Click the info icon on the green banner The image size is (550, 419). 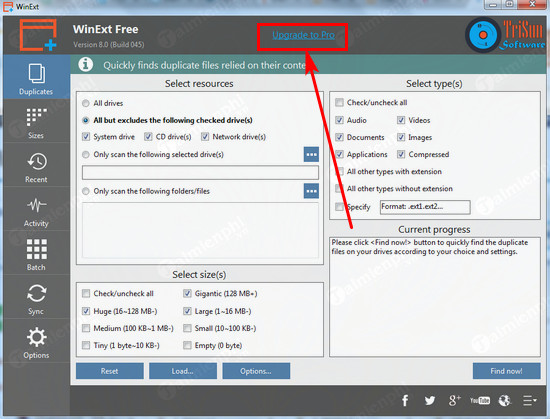pos(86,65)
